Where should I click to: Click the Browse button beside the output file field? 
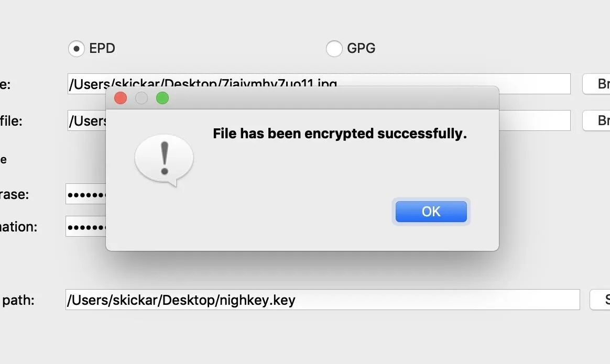pyautogui.click(x=596, y=120)
